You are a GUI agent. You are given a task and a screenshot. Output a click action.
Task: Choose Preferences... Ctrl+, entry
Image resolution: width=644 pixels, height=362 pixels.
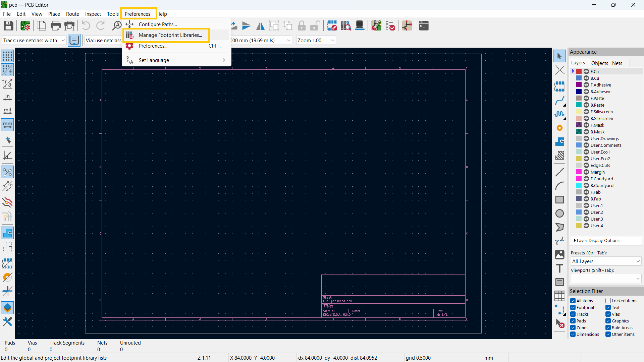point(176,46)
